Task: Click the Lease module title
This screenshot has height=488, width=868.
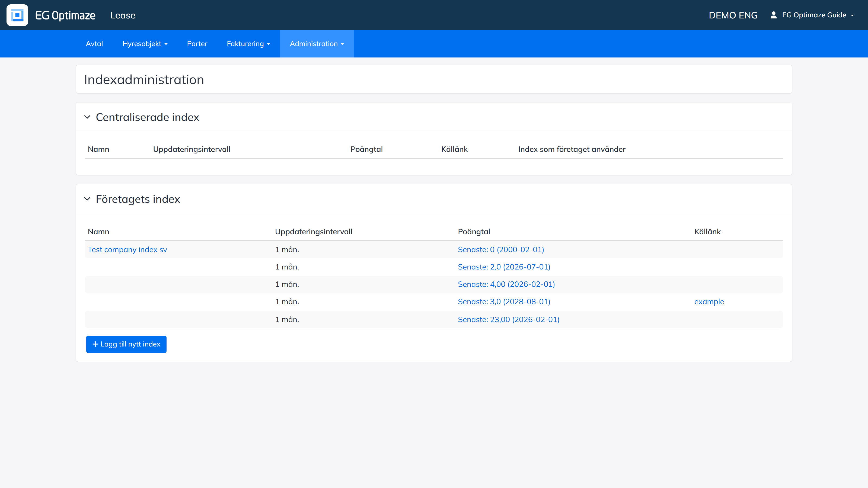Action: point(123,15)
